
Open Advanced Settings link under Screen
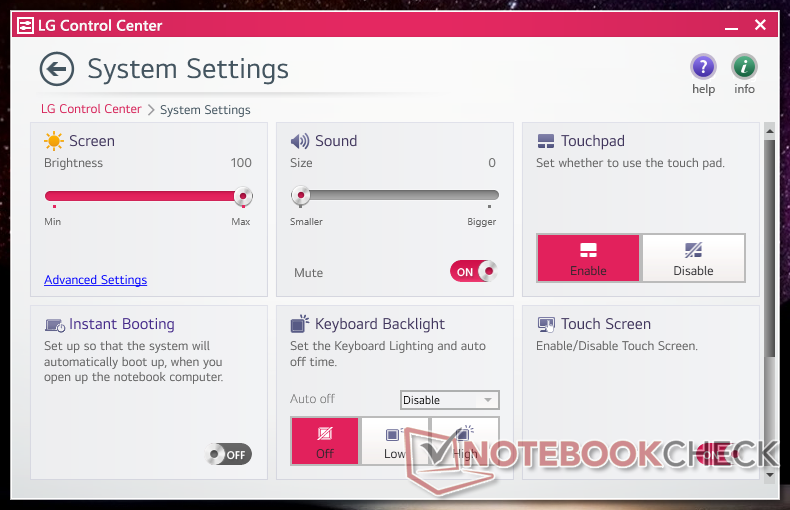click(96, 280)
